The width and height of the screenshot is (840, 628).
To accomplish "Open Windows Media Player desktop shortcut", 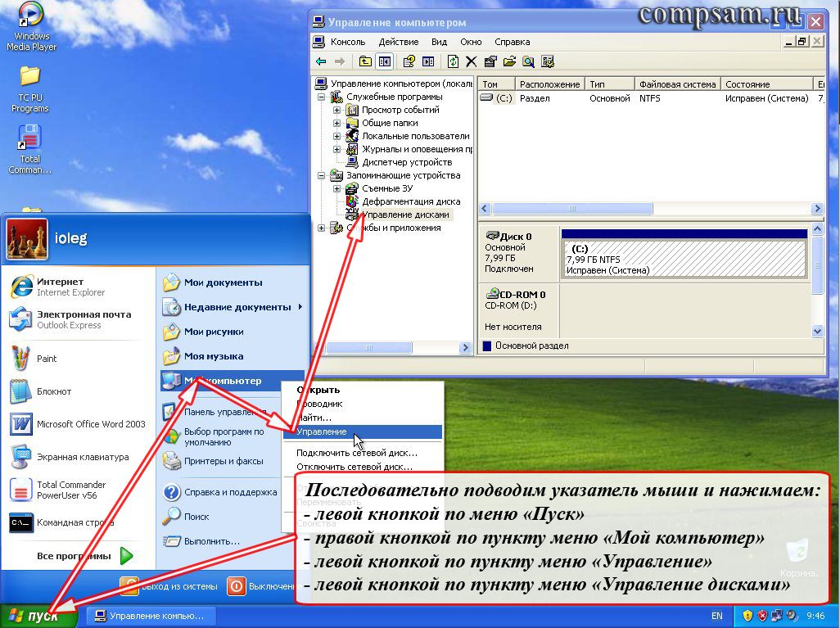I will pyautogui.click(x=30, y=27).
